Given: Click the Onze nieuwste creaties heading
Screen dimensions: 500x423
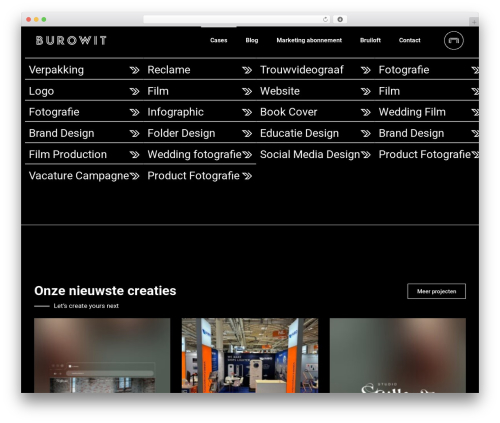Looking at the screenshot, I should [x=105, y=291].
